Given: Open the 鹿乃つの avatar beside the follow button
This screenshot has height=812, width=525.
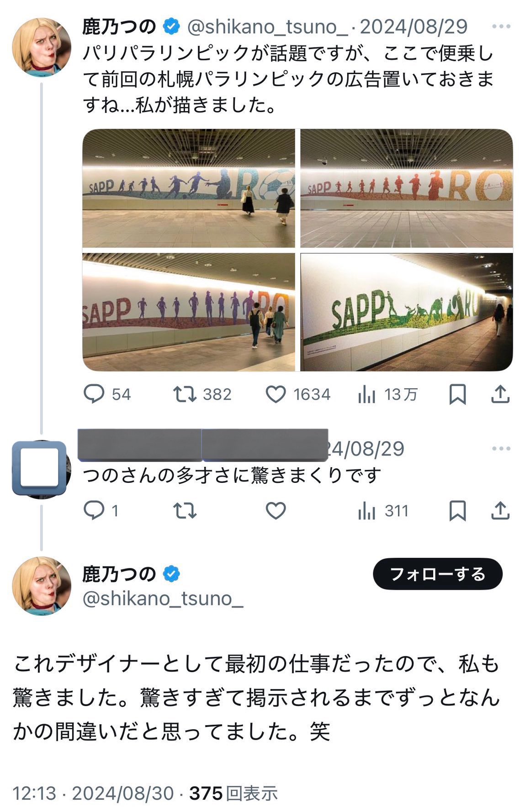Looking at the screenshot, I should click(x=42, y=586).
